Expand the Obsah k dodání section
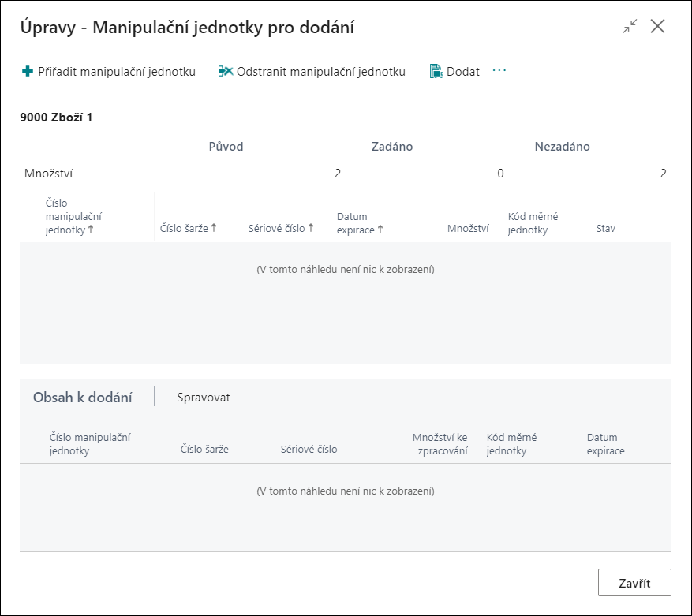 (83, 398)
